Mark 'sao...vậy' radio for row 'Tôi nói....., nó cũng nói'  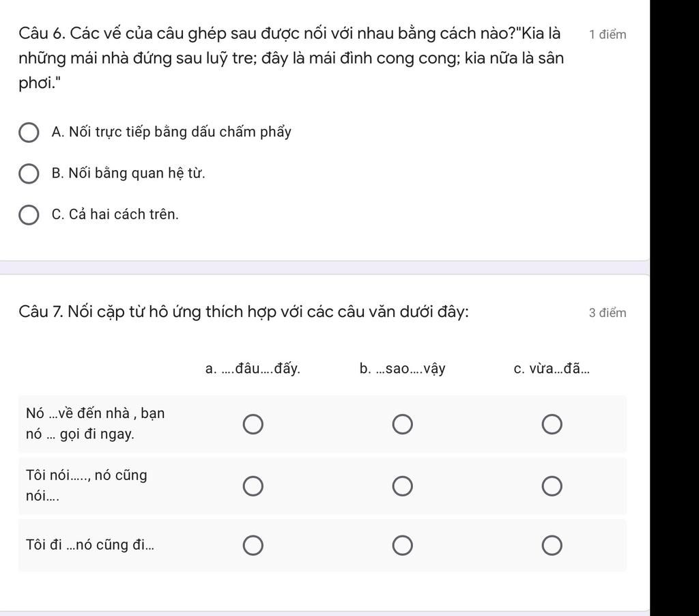[403, 486]
